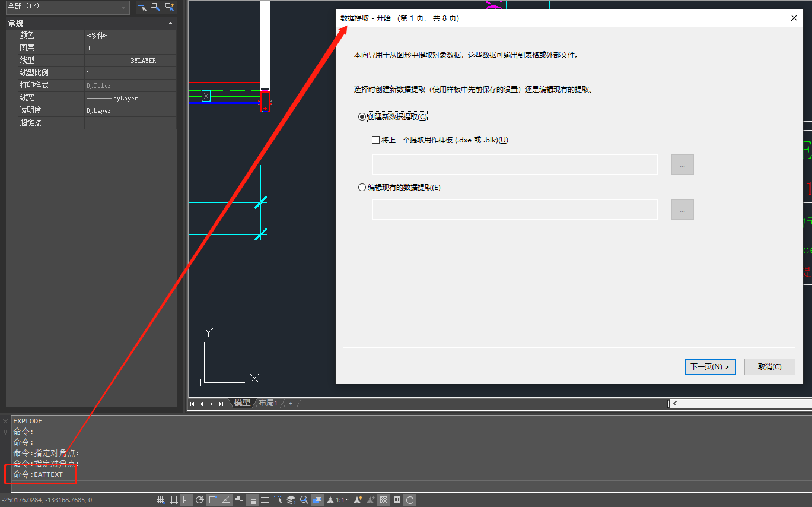This screenshot has width=812, height=507.
Task: Click select objects icon in properties panel
Action: click(156, 7)
